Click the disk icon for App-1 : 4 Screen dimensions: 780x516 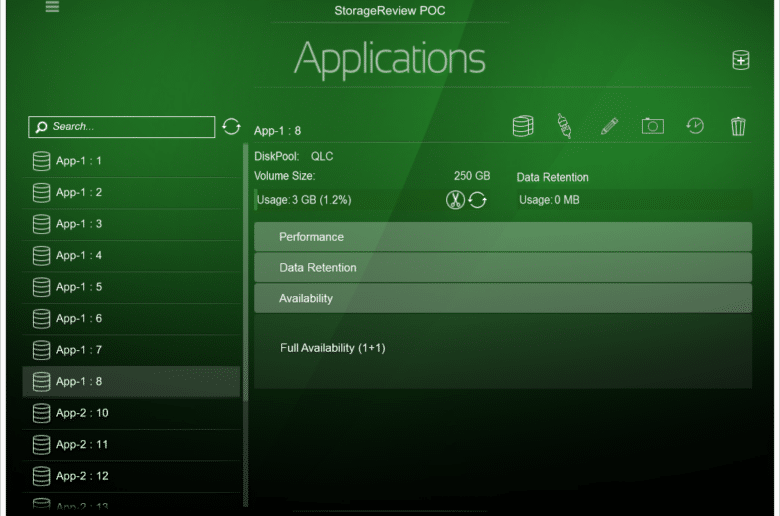[41, 256]
